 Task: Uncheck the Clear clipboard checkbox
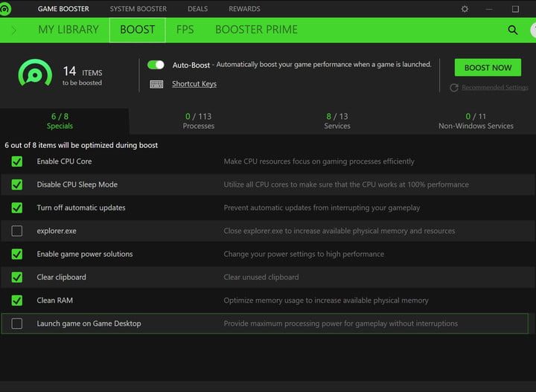click(16, 277)
